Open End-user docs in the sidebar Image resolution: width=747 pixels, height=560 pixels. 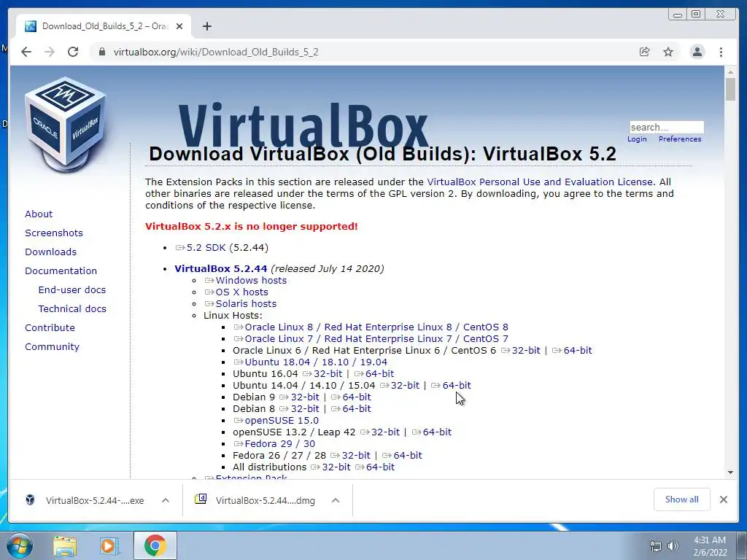coord(72,290)
